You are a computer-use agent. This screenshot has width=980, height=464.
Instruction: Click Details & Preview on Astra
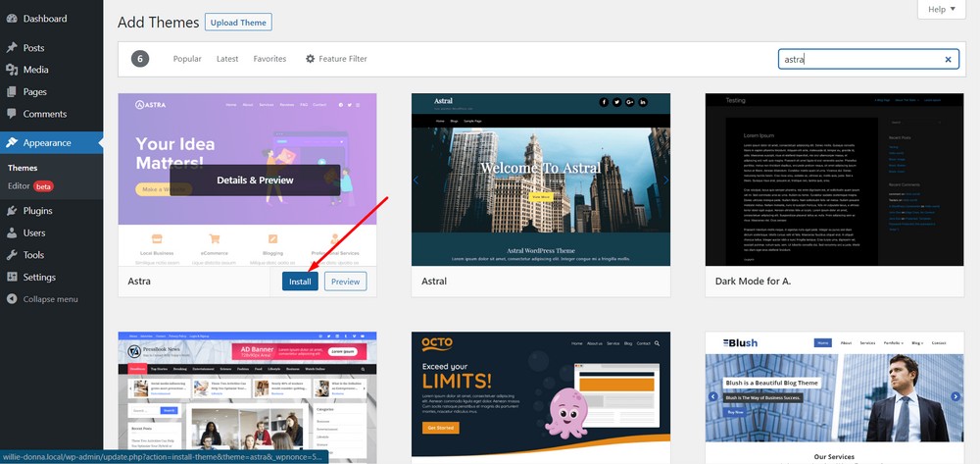(255, 180)
